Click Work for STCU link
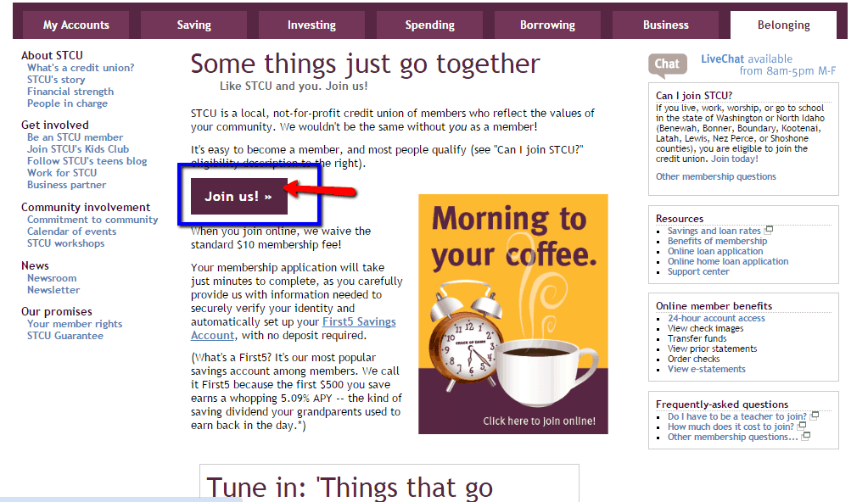 pos(62,173)
